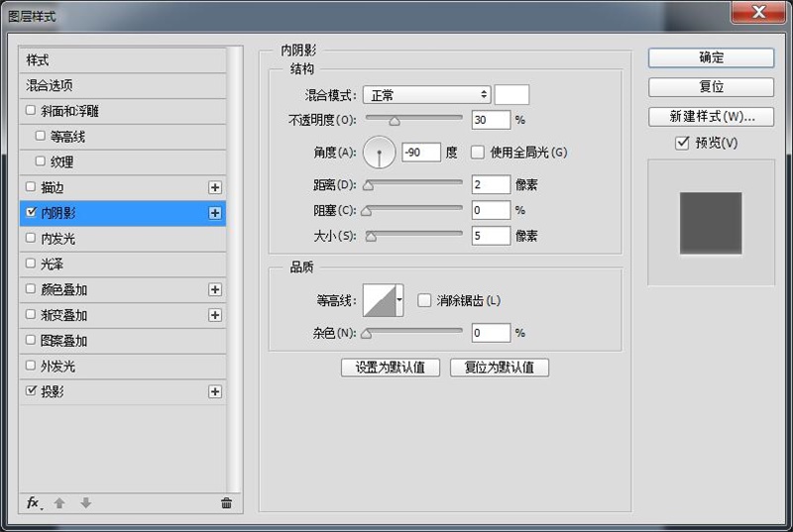Viewport: 793px width, 532px height.
Task: Click the 阻塞 value field
Action: coord(491,210)
